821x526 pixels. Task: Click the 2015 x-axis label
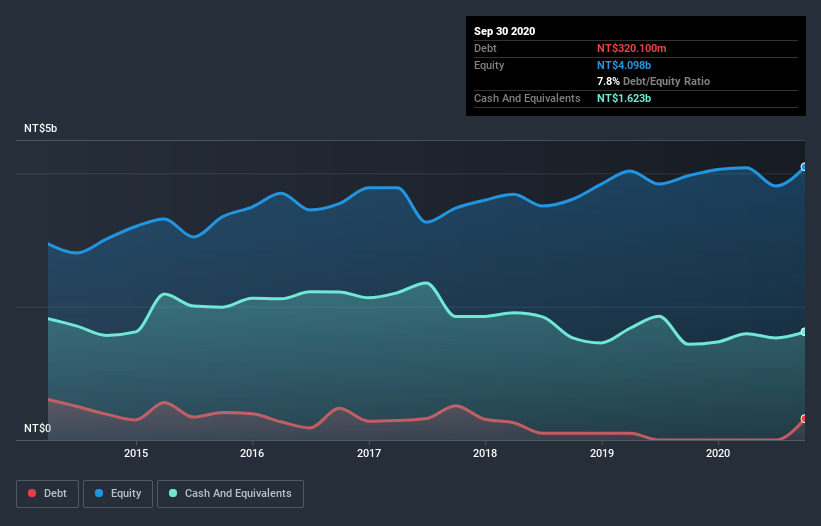136,453
